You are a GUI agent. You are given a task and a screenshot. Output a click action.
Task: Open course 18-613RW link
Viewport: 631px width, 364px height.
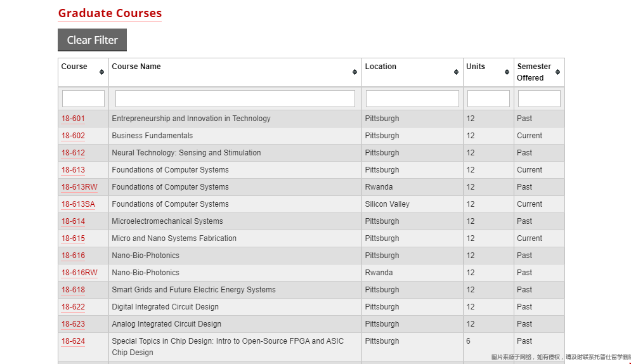79,187
